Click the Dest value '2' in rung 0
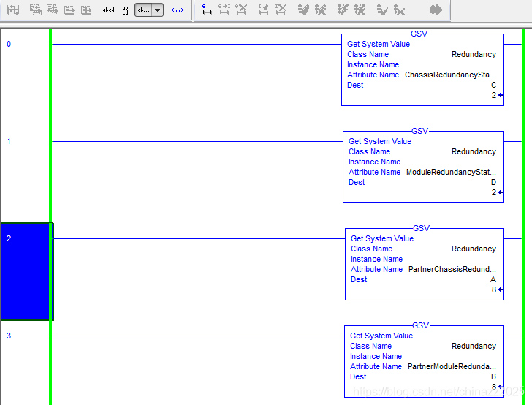 tap(494, 95)
